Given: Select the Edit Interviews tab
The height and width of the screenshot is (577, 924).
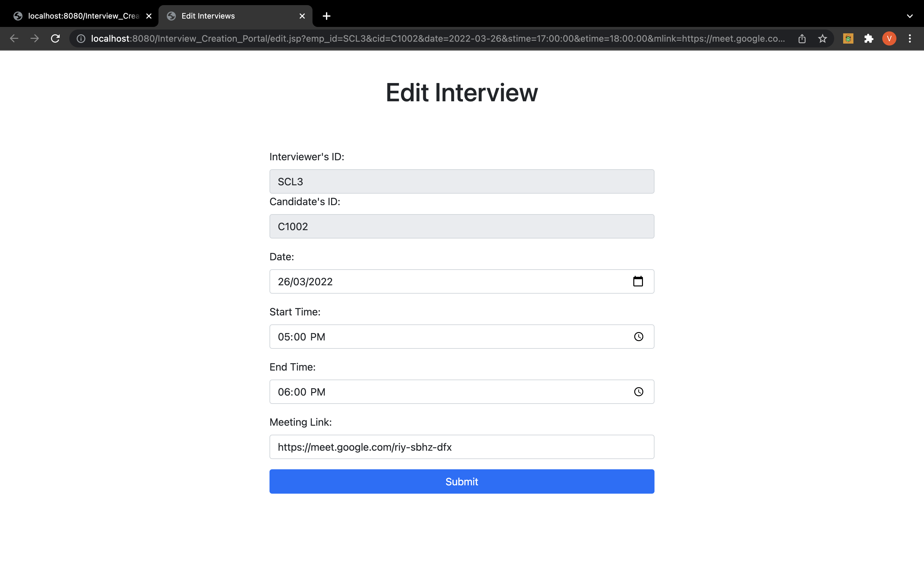Looking at the screenshot, I should (208, 16).
